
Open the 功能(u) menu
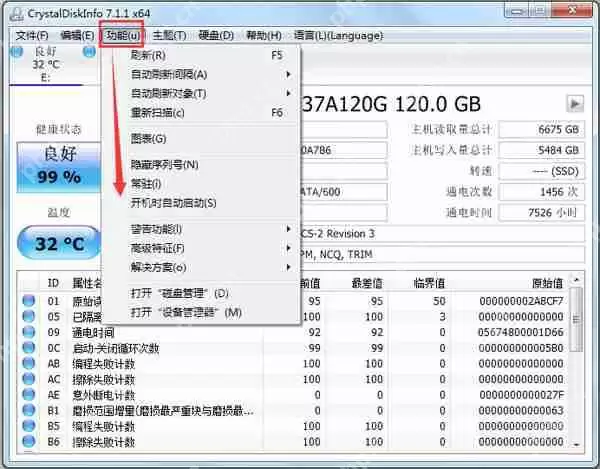(122, 36)
